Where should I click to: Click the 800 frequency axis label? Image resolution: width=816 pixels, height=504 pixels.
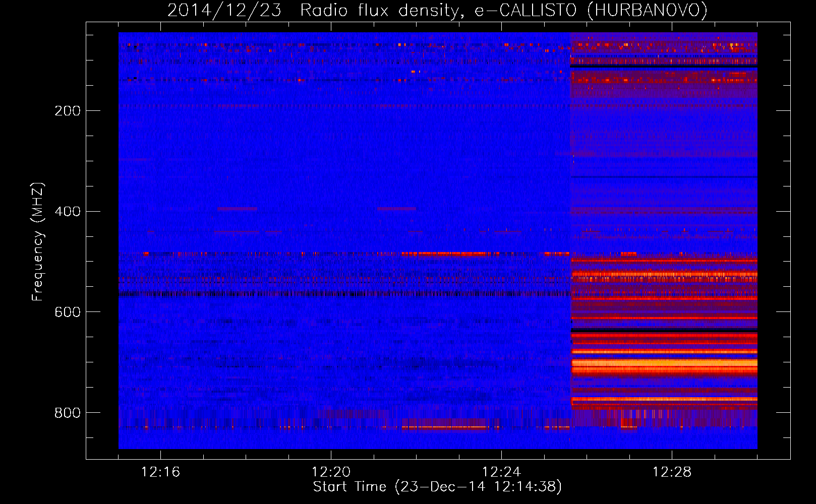[x=67, y=413]
